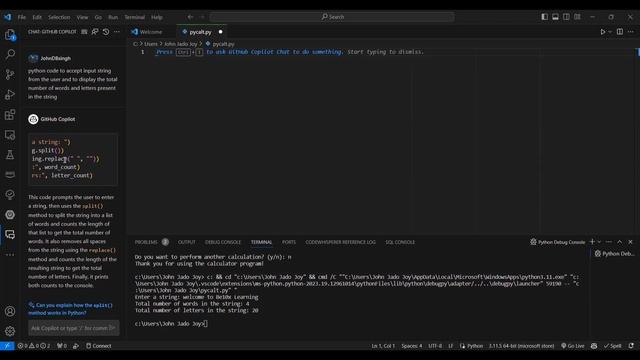Close the bottom terminal panel
Image resolution: width=640 pixels, height=360 pixels.
[630, 242]
